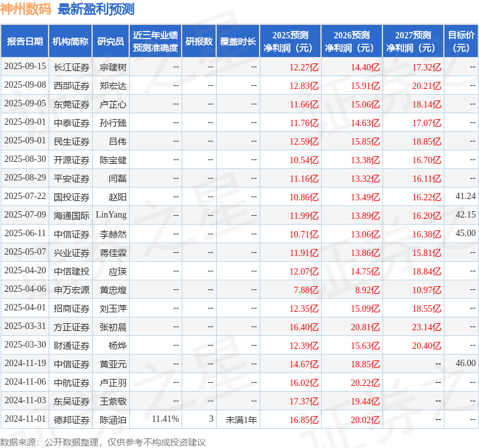Viewport: 479px width, 448px height.
Task: Select the 目标价 column header
Action: (x=461, y=42)
